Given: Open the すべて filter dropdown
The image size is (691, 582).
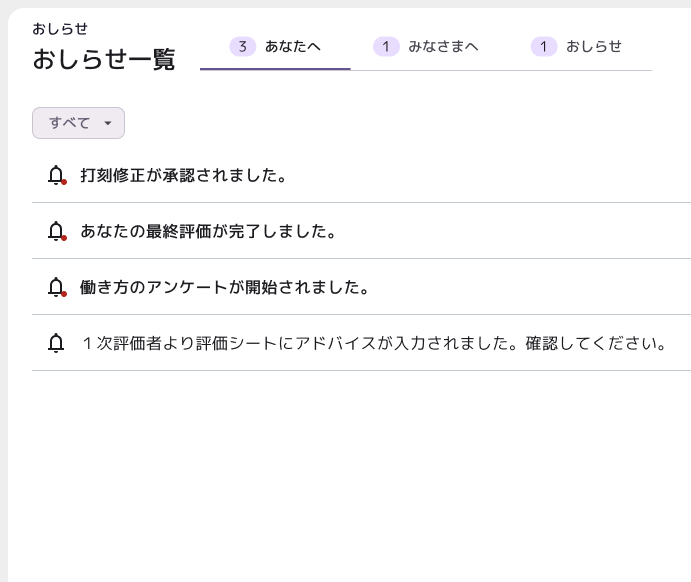Looking at the screenshot, I should (x=78, y=123).
